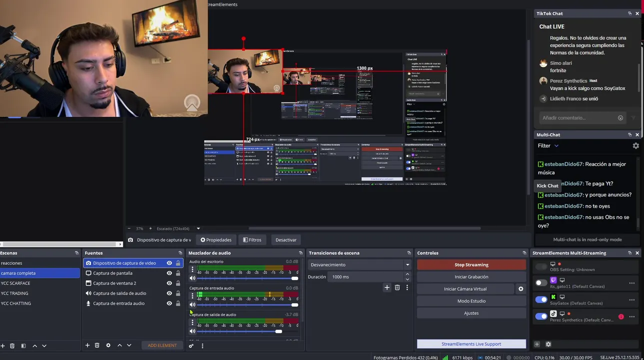644x360 pixels.
Task: Select the YCC SCARFACE scene
Action: click(40, 283)
